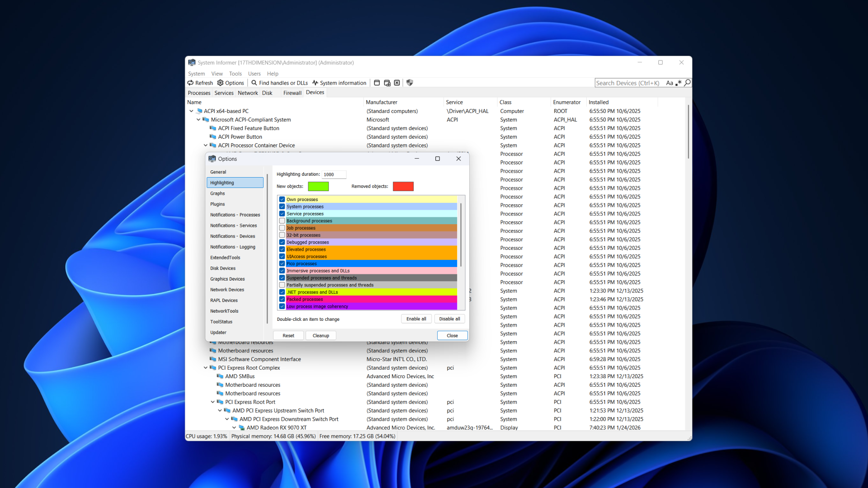The image size is (868, 488).
Task: Click the green New objects color swatch
Action: pos(318,186)
